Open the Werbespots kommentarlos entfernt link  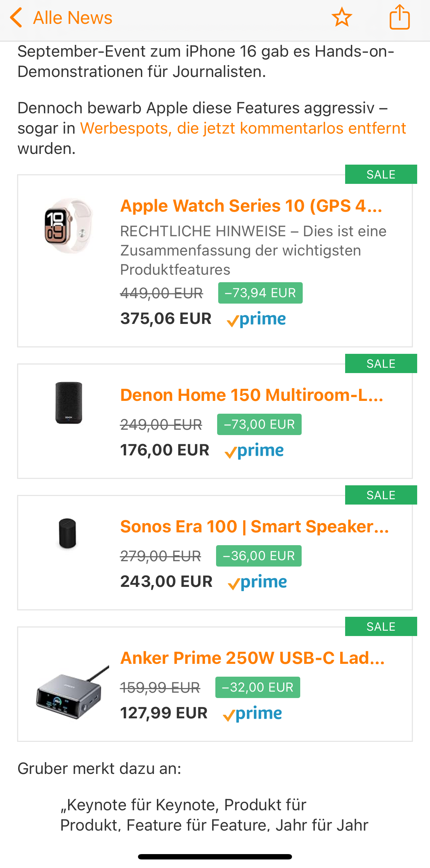click(243, 128)
